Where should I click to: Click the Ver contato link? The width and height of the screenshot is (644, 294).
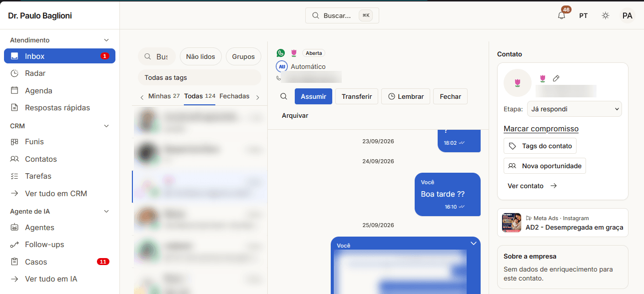532,186
